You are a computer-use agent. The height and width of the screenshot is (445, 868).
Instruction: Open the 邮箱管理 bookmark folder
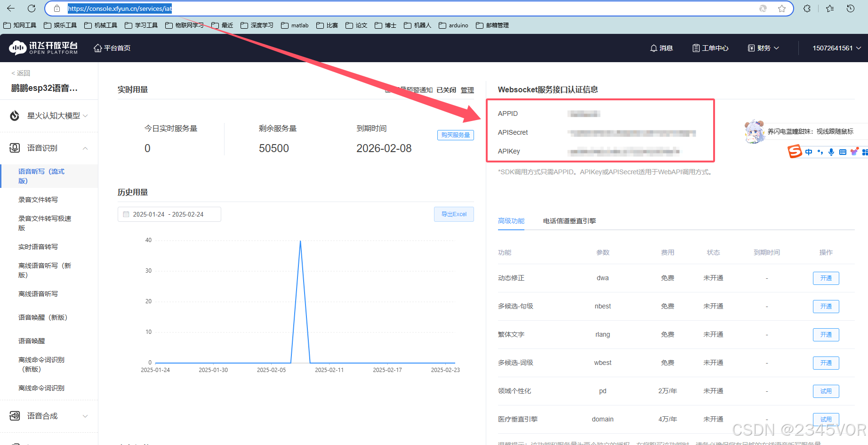coord(492,25)
